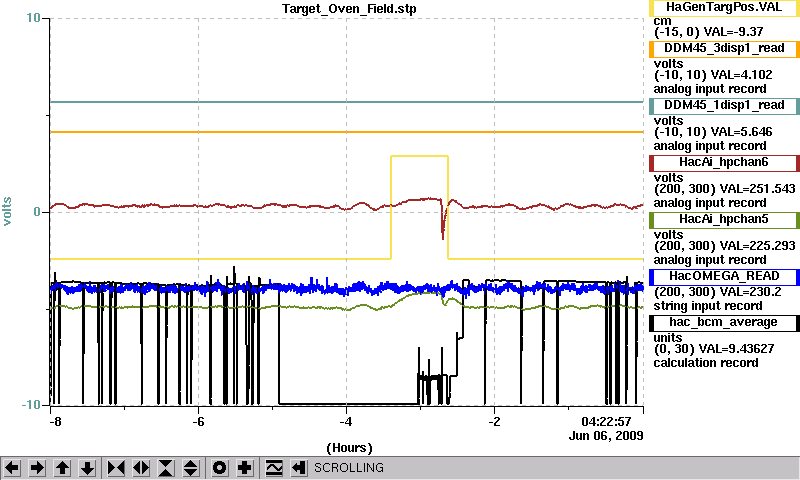Click the -4 tick label on the time axis
The height and width of the screenshot is (480, 800).
pyautogui.click(x=346, y=422)
